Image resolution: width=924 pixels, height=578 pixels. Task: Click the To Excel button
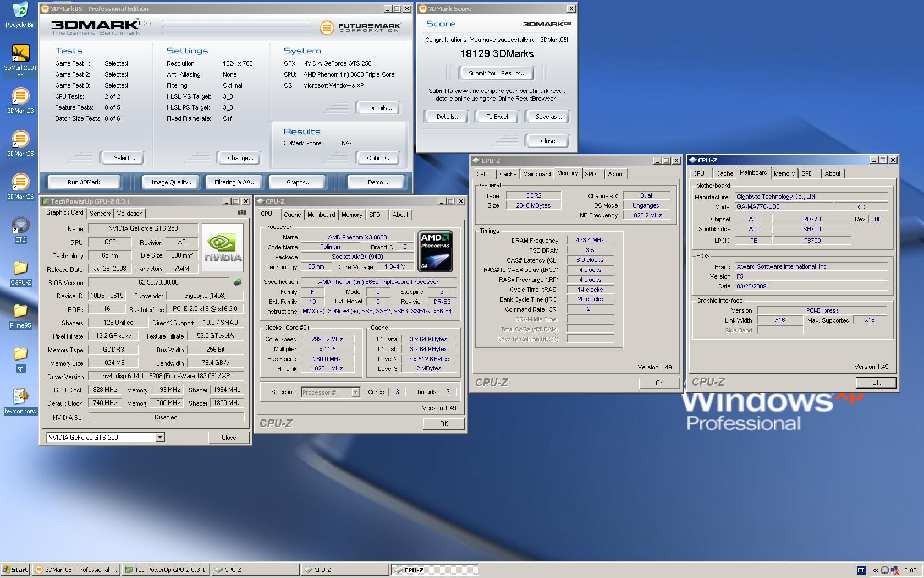[497, 117]
